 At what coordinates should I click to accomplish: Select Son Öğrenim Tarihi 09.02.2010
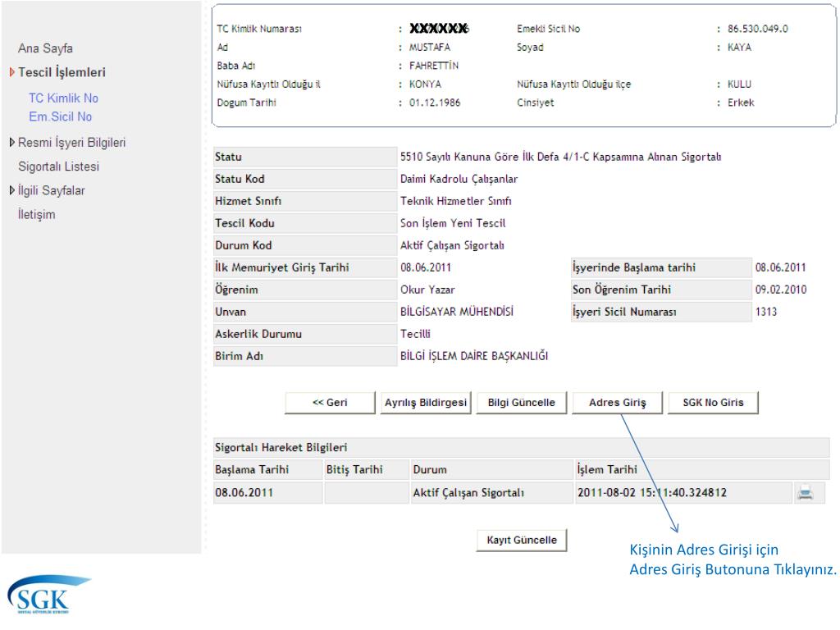781,290
